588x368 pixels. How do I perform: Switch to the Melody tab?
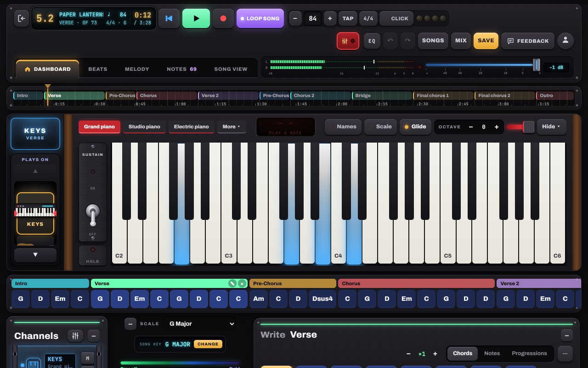tap(137, 69)
